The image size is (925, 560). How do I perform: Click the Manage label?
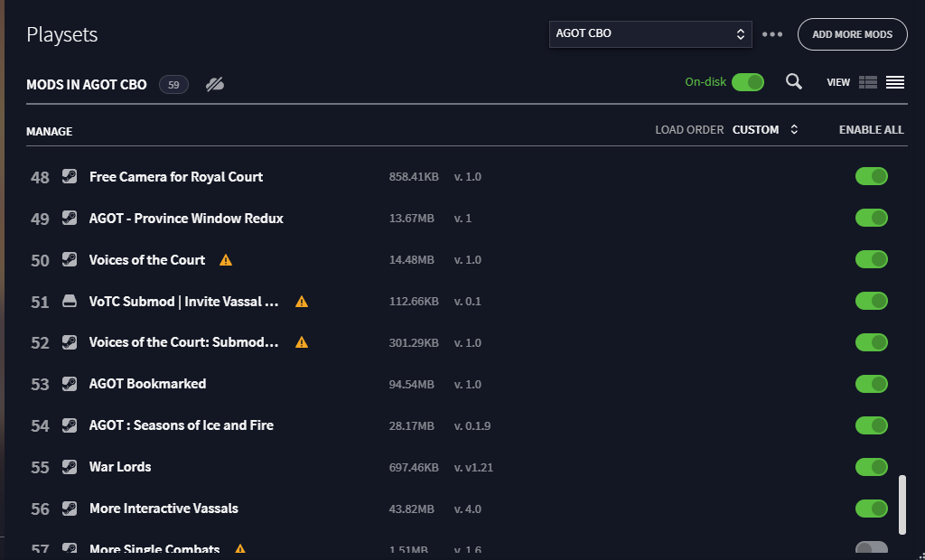(x=50, y=131)
